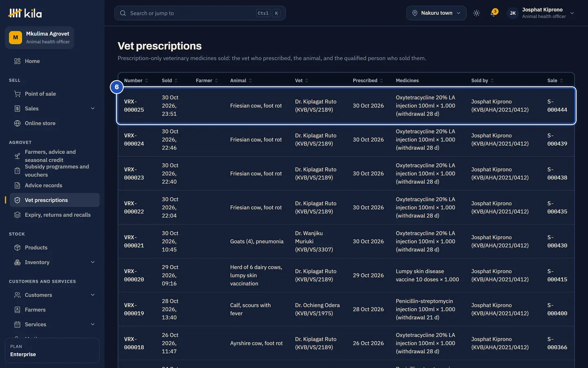Click sale reference S-000400
588x368 pixels.
pos(557,309)
